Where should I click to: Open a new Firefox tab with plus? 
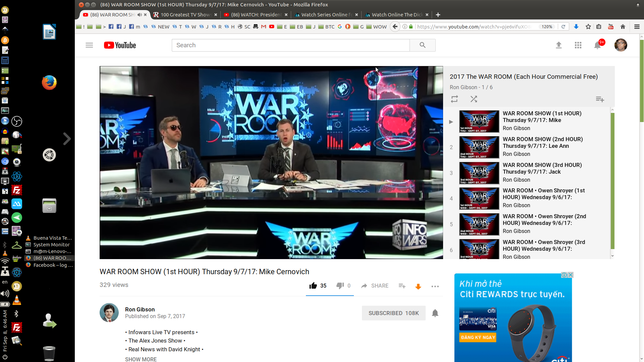(438, 15)
